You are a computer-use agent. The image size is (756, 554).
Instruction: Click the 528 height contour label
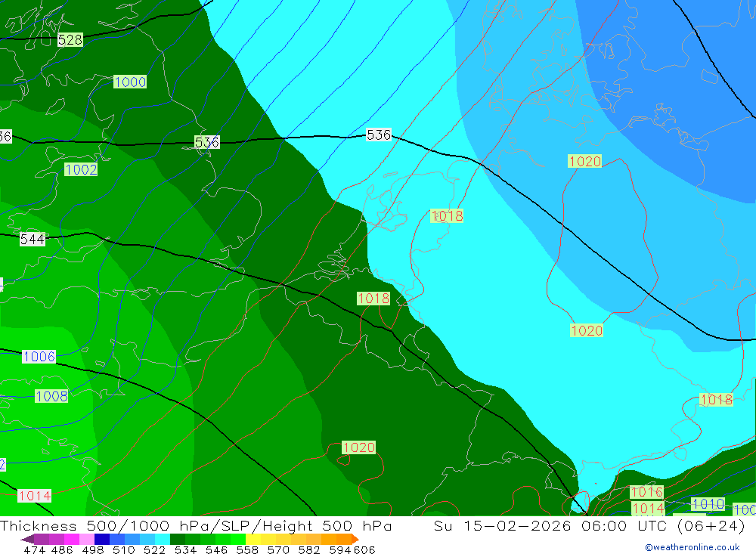70,39
